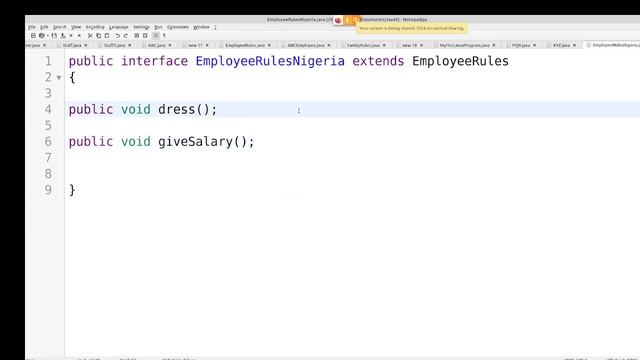Image resolution: width=640 pixels, height=360 pixels.
Task: Click the Copy toolbar icon
Action: 98,36
